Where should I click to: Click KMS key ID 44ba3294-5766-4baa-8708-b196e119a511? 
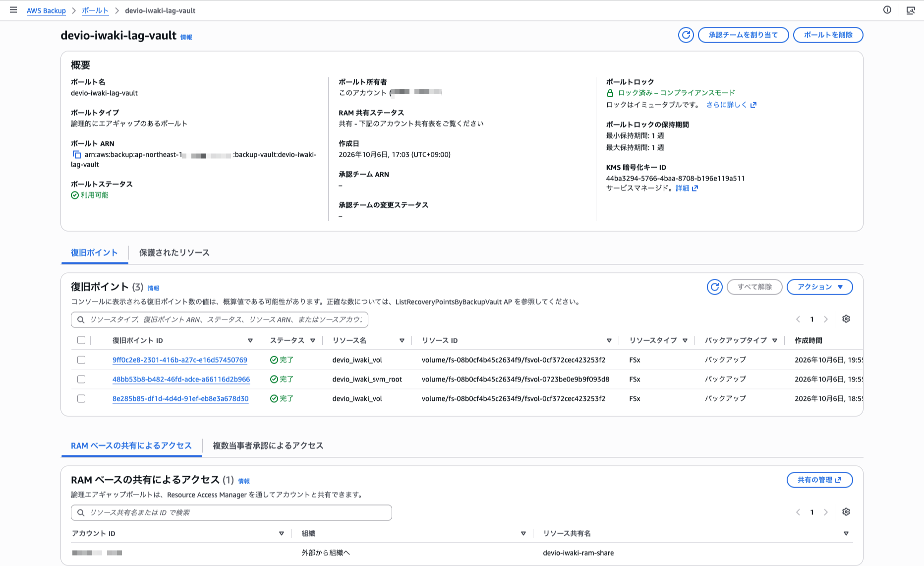point(675,178)
